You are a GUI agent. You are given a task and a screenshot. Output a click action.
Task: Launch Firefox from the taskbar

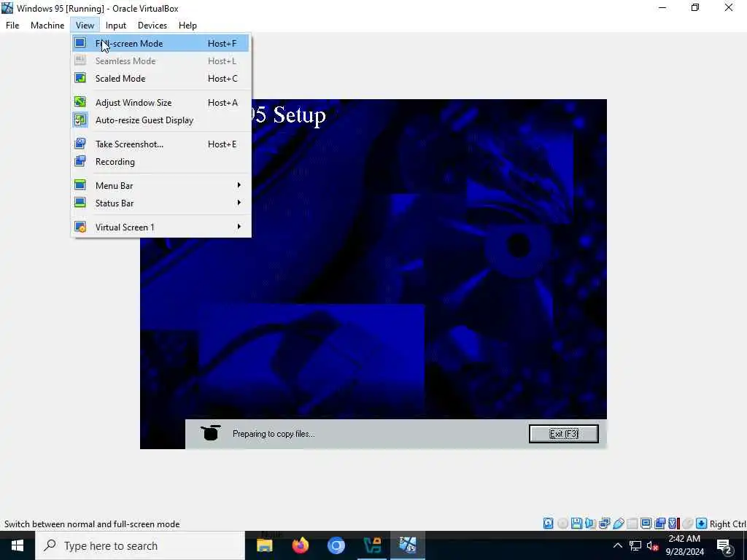[x=300, y=545]
